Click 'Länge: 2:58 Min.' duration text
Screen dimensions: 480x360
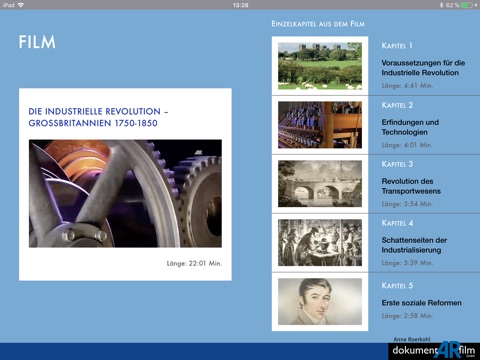[x=407, y=315]
